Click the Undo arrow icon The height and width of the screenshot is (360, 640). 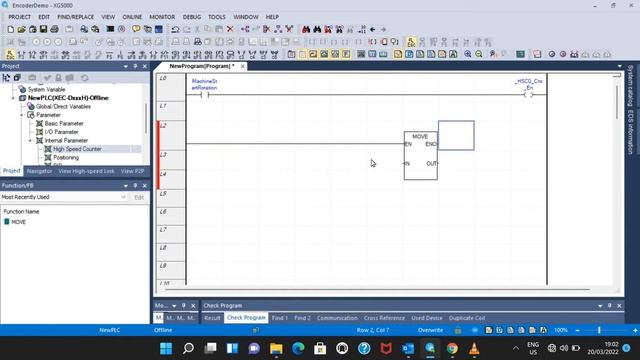pyautogui.click(x=175, y=29)
